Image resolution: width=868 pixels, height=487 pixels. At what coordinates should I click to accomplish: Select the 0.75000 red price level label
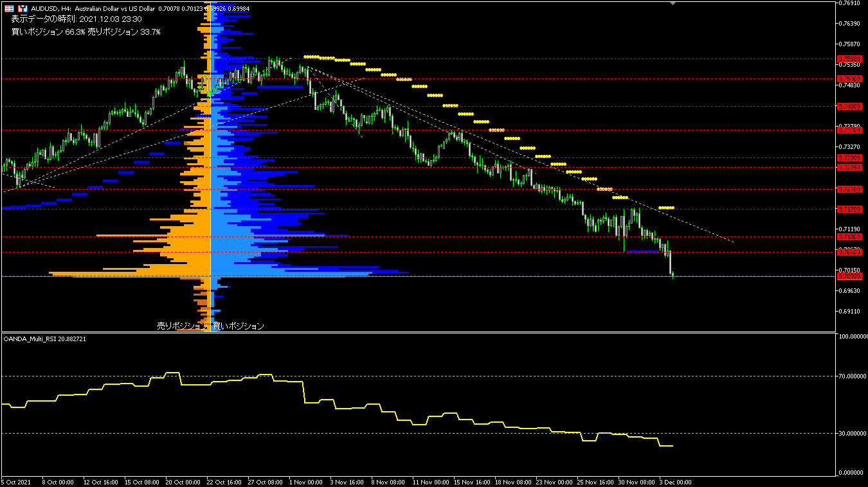click(850, 78)
